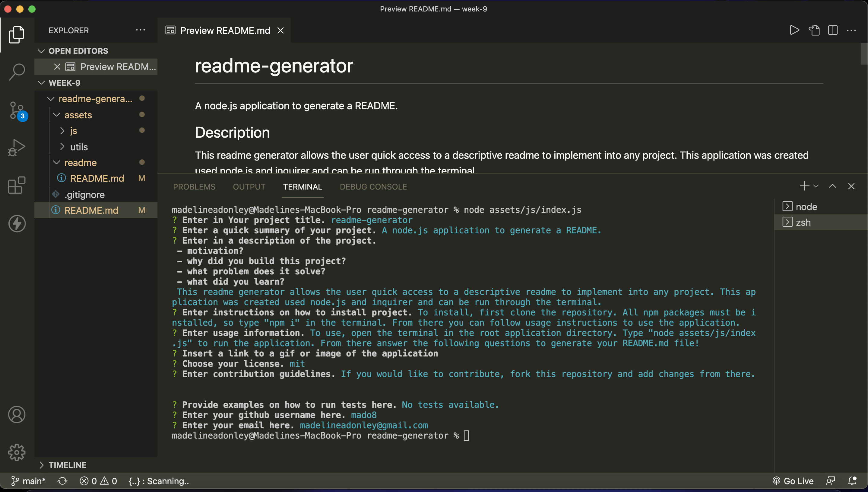Switch to the PROBLEMS tab

pyautogui.click(x=194, y=187)
